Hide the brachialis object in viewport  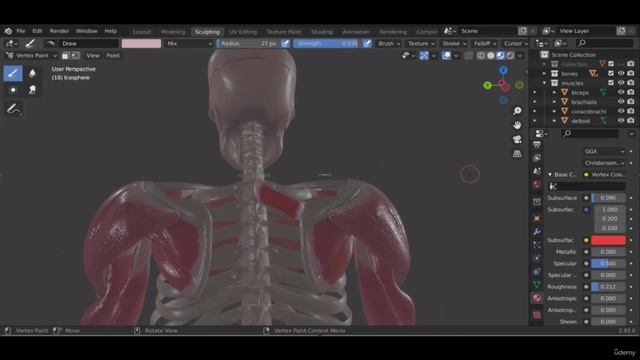click(621, 102)
